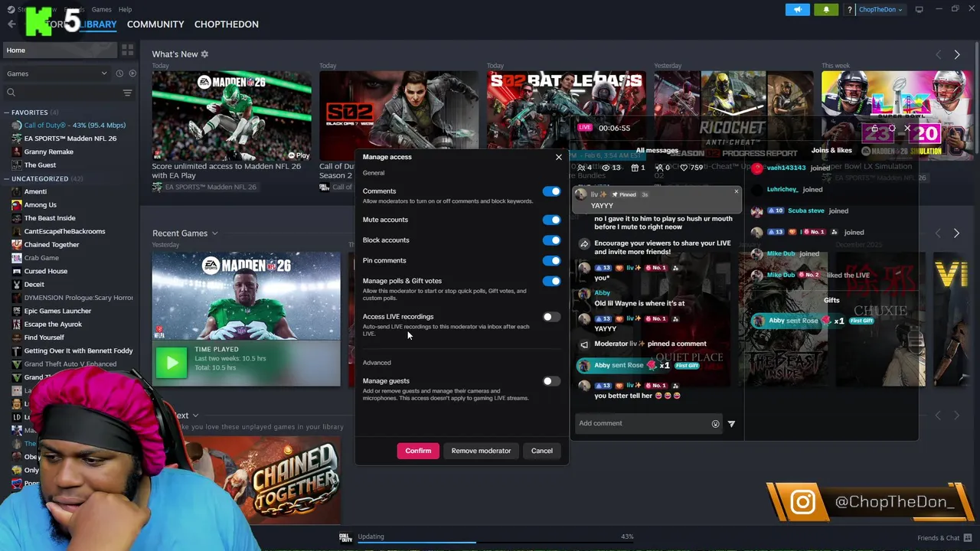980x551 pixels.
Task: Toggle the Mute accounts switch
Action: coord(551,220)
